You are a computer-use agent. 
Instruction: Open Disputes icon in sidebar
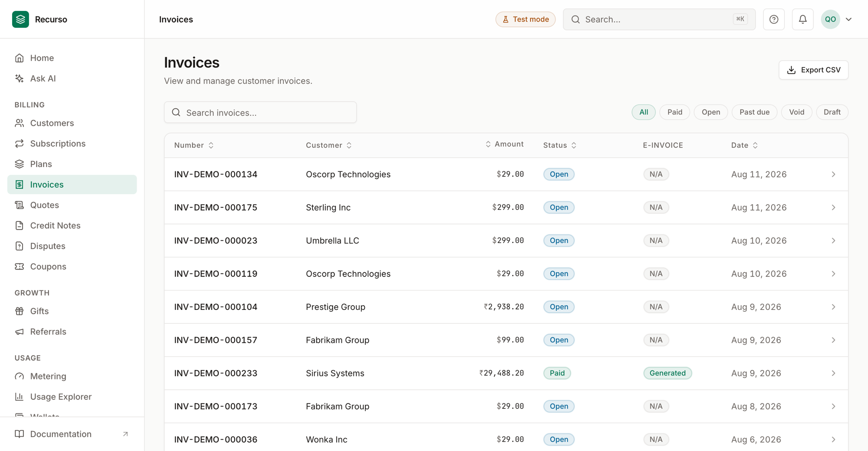19,246
